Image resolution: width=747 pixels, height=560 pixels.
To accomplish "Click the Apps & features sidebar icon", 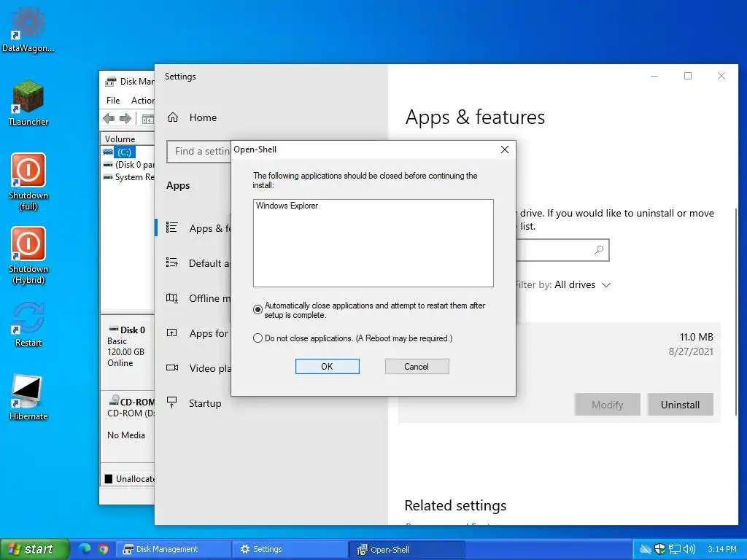I will (x=172, y=227).
